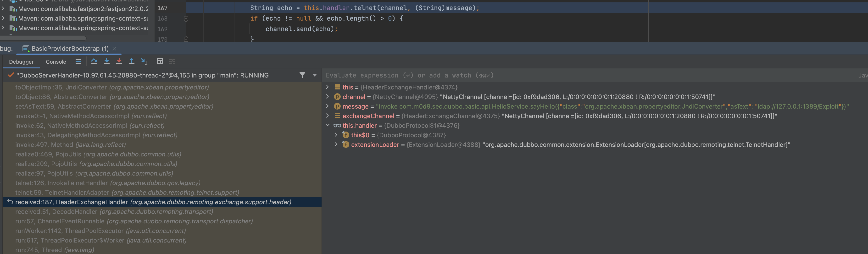Click the channel variable's NettyChannel value
This screenshot has width=868, height=254.
click(544, 97)
